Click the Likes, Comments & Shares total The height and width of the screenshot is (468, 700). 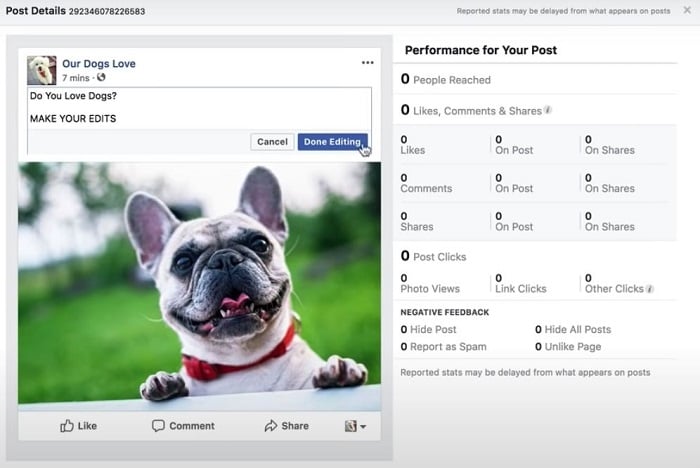tap(471, 110)
